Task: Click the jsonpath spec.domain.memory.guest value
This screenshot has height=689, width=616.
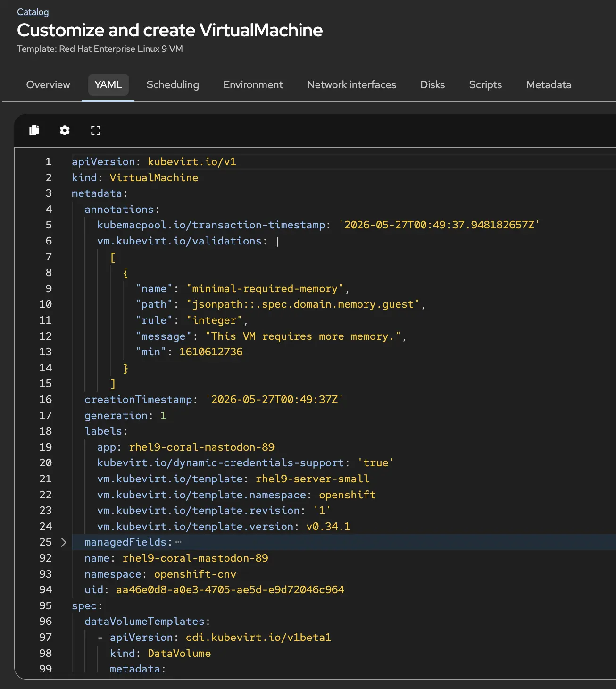Action: pos(303,304)
